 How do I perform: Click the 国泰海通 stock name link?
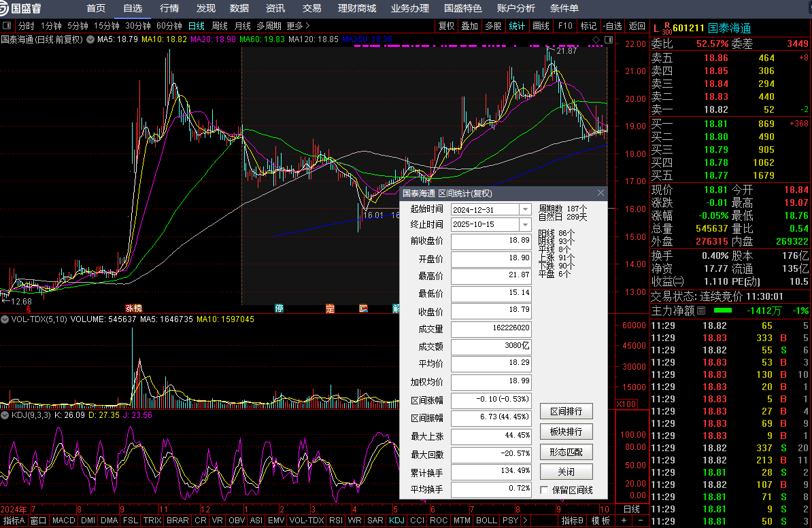729,29
